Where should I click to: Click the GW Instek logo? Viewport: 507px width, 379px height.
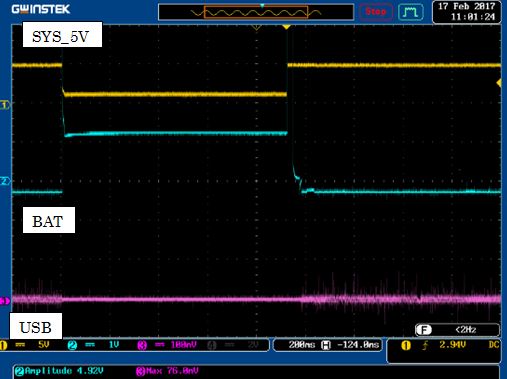click(41, 9)
